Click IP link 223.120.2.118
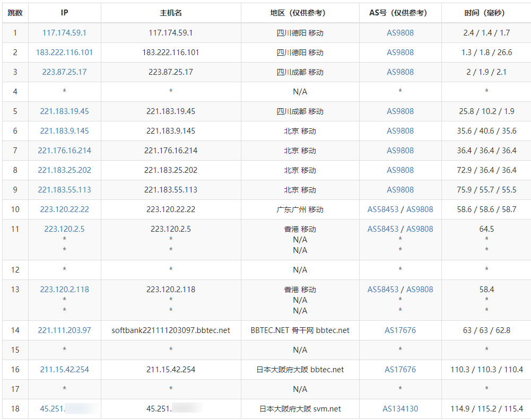Screen dimensions: 531x420 point(64,290)
